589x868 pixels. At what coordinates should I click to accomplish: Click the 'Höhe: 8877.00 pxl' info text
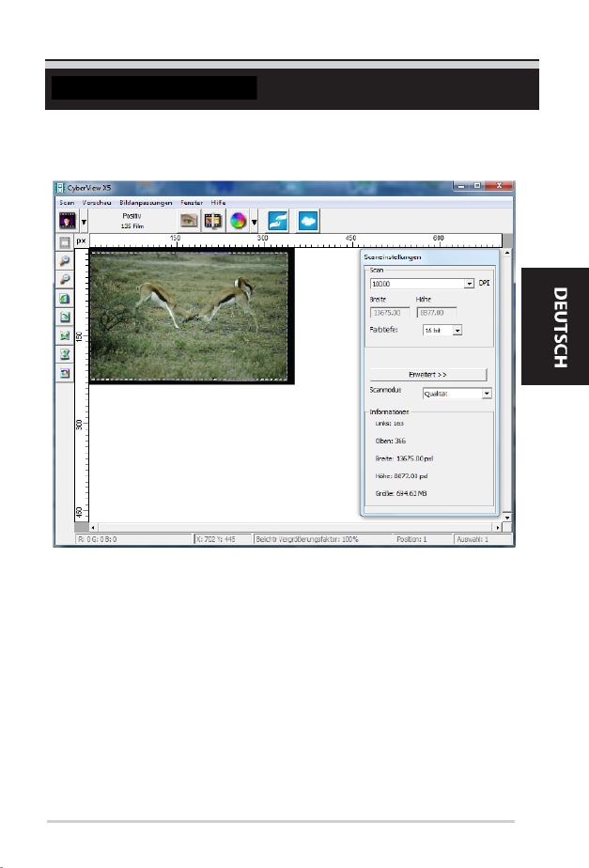pos(401,476)
